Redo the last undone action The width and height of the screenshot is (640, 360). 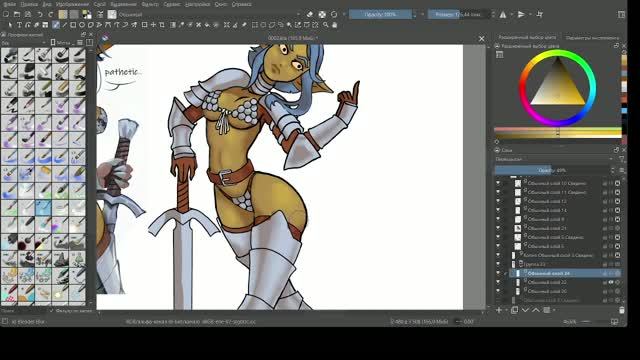point(51,14)
